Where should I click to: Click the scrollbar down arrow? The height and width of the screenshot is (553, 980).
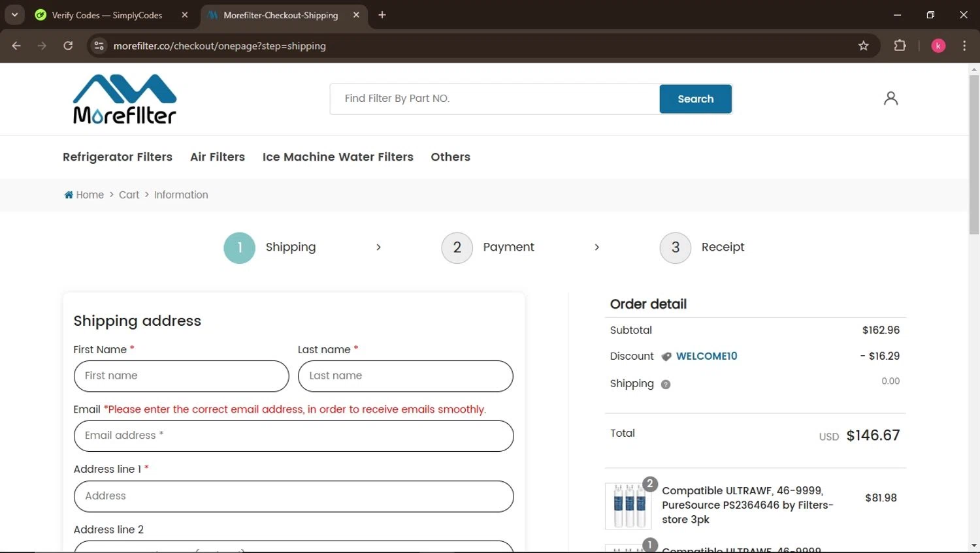pyautogui.click(x=974, y=545)
